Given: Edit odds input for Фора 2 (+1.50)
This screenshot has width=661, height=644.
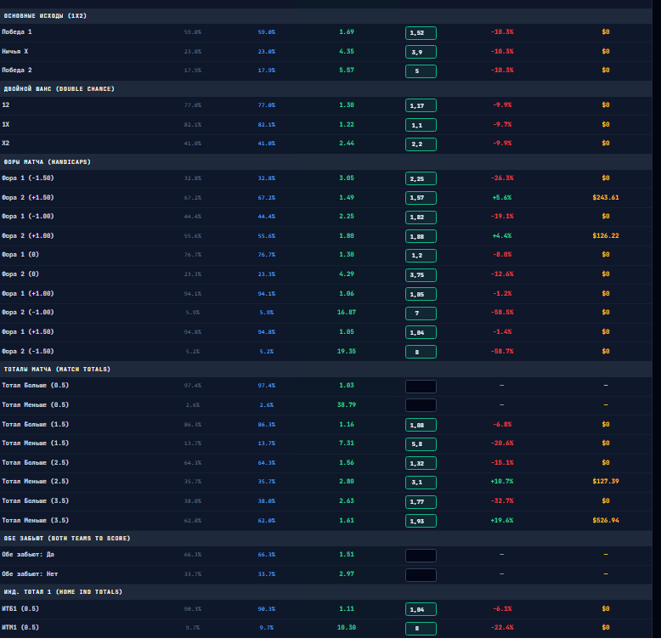Looking at the screenshot, I should coord(421,198).
